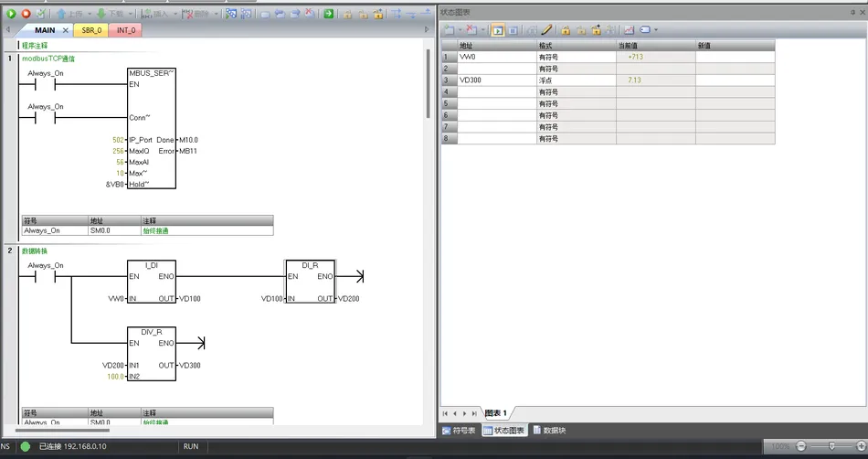Click the green RUN button in the program toolbar
Viewport: 868px width, 459px height.
pyautogui.click(x=11, y=14)
